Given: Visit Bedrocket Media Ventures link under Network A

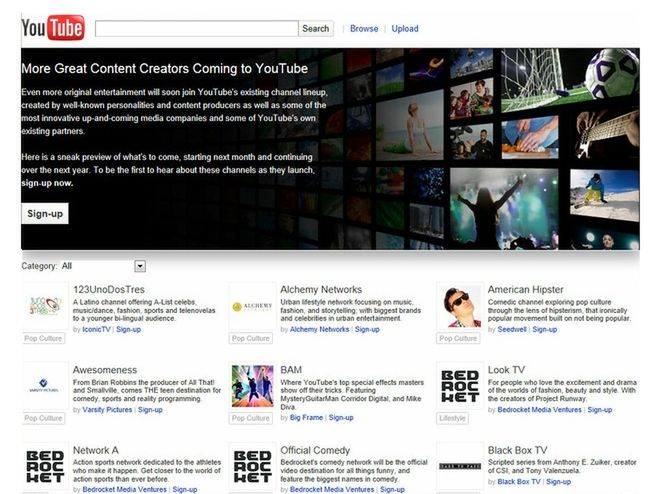Looking at the screenshot, I should pyautogui.click(x=125, y=489).
